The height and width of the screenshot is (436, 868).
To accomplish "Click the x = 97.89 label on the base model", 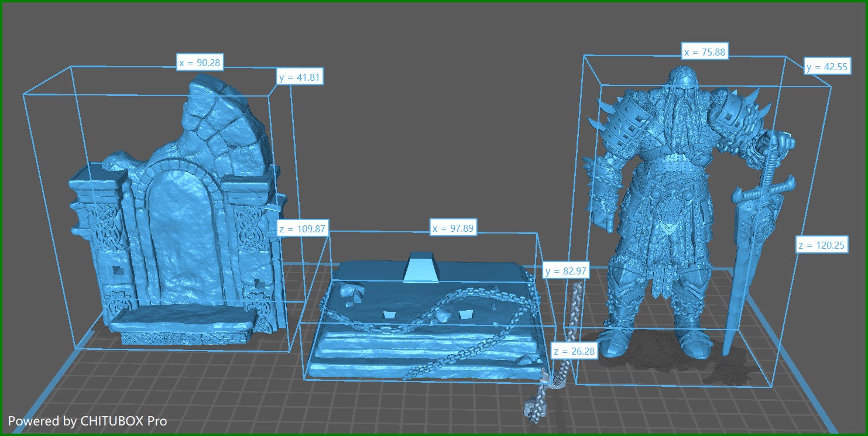I will coord(453,228).
